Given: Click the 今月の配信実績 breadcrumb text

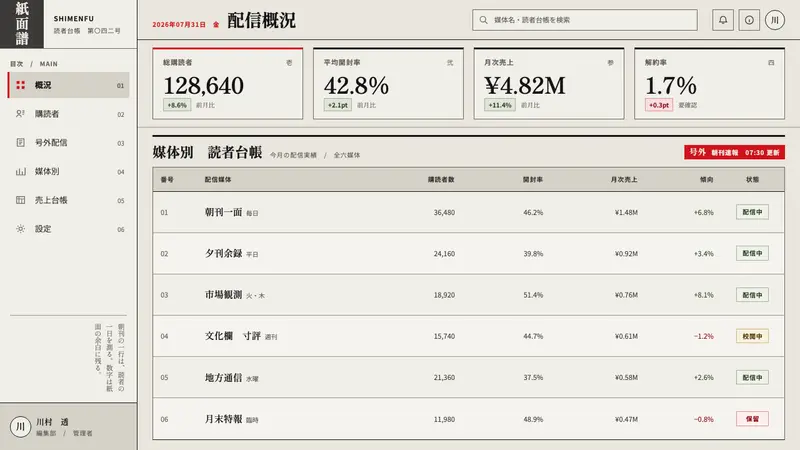Looking at the screenshot, I should pyautogui.click(x=293, y=155).
